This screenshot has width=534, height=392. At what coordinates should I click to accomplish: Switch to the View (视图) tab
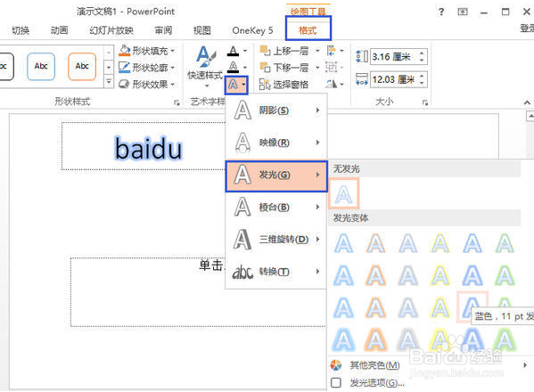(201, 30)
